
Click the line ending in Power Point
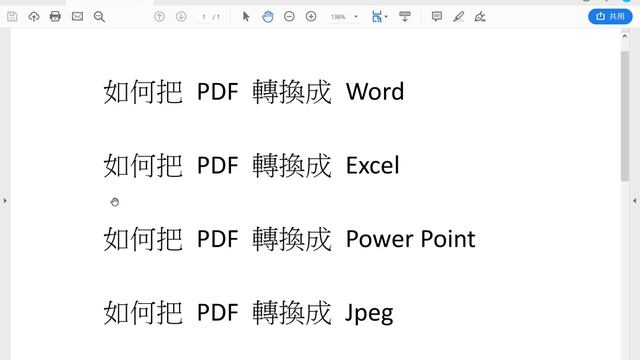pyautogui.click(x=289, y=239)
